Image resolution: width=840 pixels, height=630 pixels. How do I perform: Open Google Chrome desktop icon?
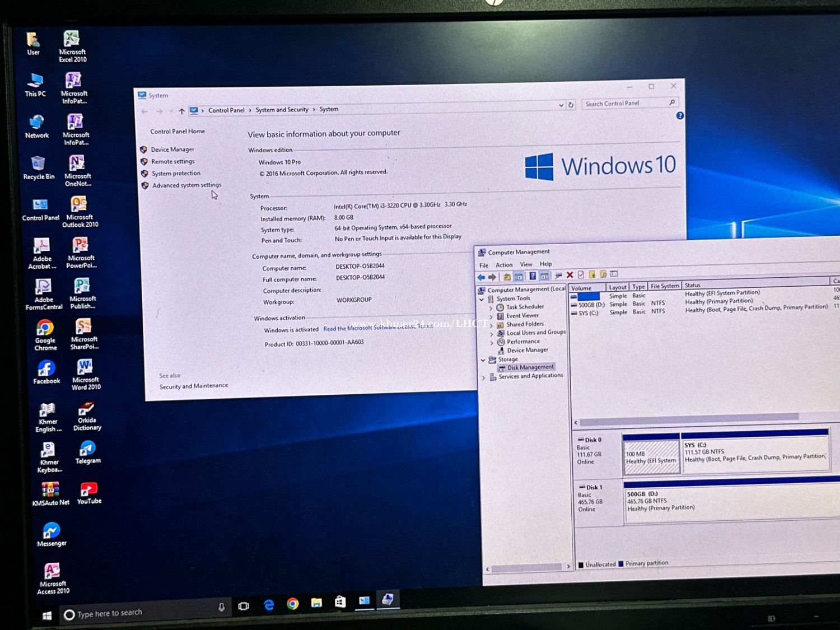45,335
